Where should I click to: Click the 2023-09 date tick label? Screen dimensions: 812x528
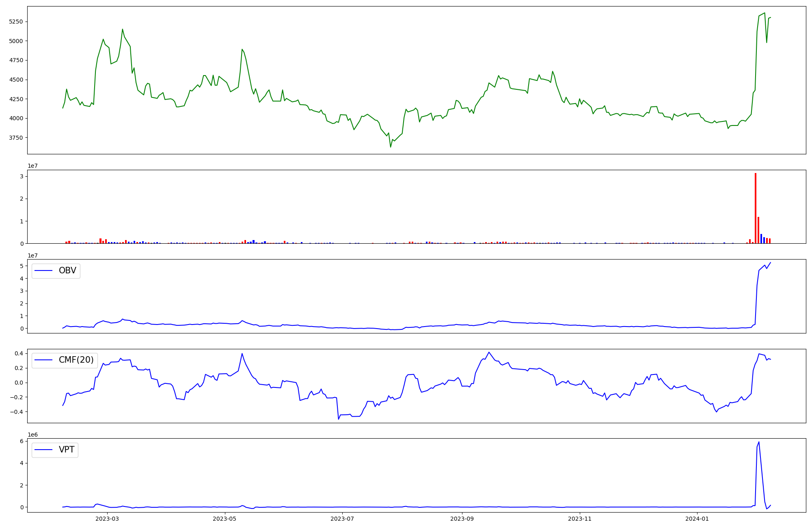(462, 519)
